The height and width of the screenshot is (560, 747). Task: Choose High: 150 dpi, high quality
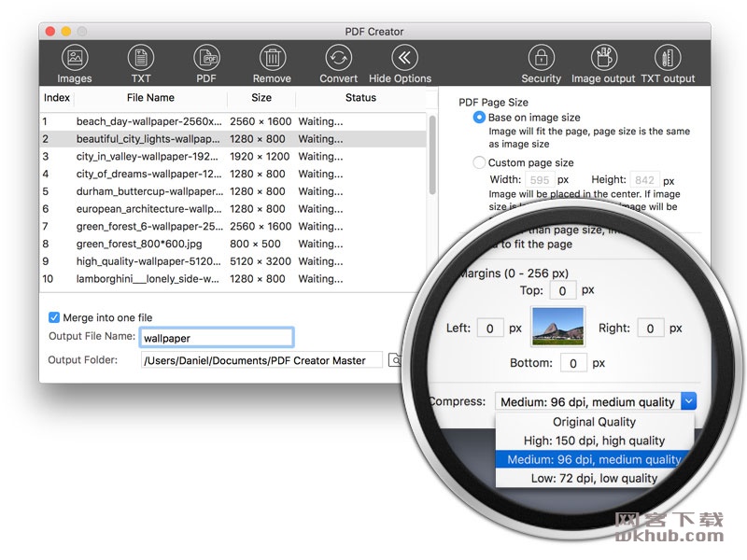click(x=594, y=441)
